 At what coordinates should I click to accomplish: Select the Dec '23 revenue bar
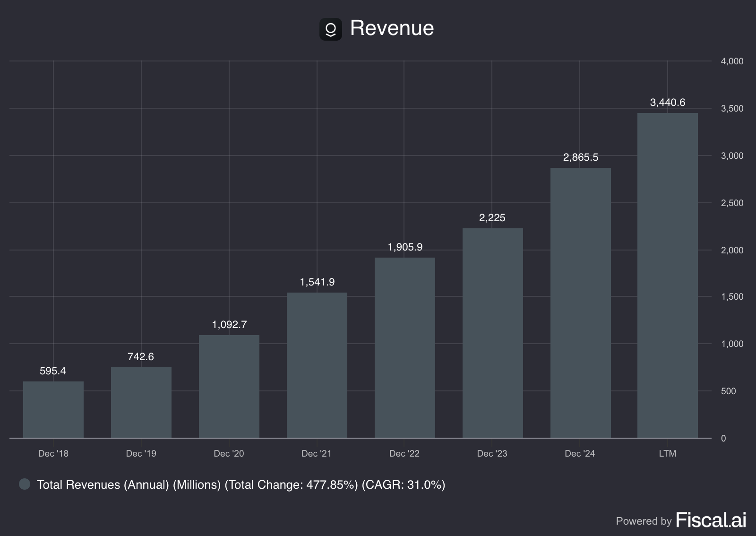click(493, 333)
